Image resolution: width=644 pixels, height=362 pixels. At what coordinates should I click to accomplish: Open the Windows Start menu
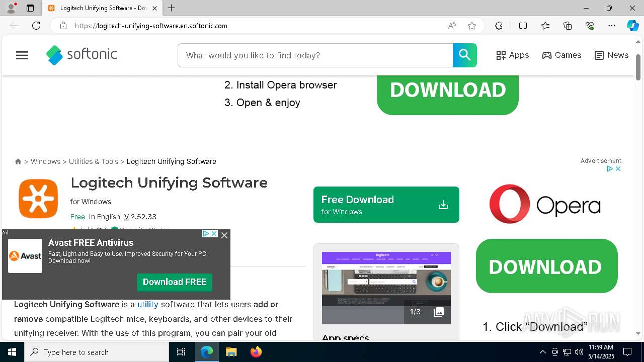(12, 352)
